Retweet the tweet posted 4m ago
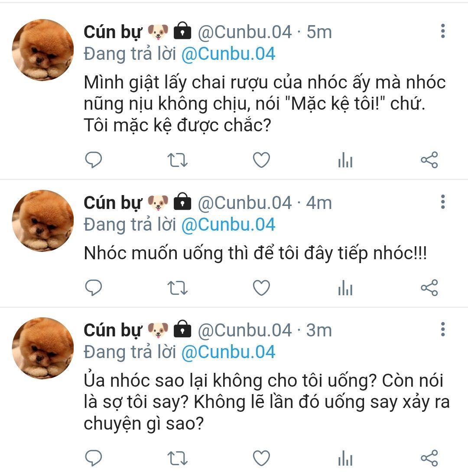Viewport: 468px width, 476px height. click(x=177, y=288)
